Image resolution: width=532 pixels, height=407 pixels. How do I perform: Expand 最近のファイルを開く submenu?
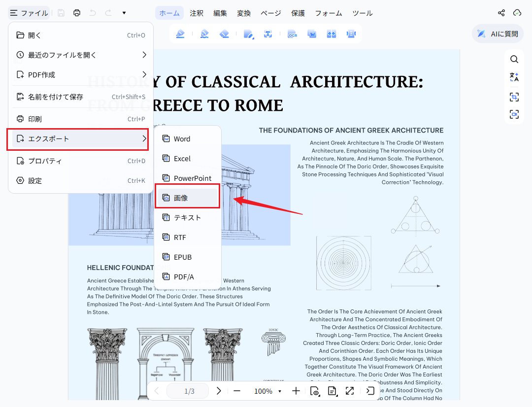81,55
